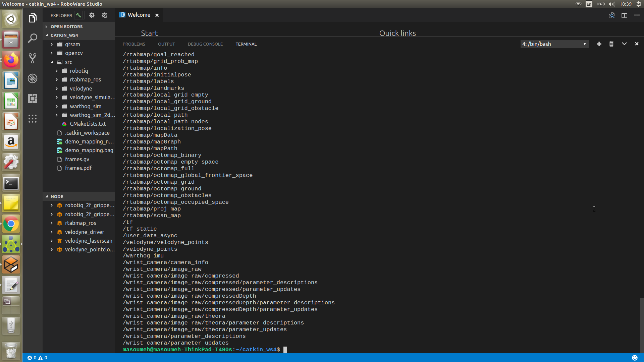Viewport: 644px width, 362px height.
Task: Click the build hammer icon in Explorer
Action: click(x=78, y=15)
